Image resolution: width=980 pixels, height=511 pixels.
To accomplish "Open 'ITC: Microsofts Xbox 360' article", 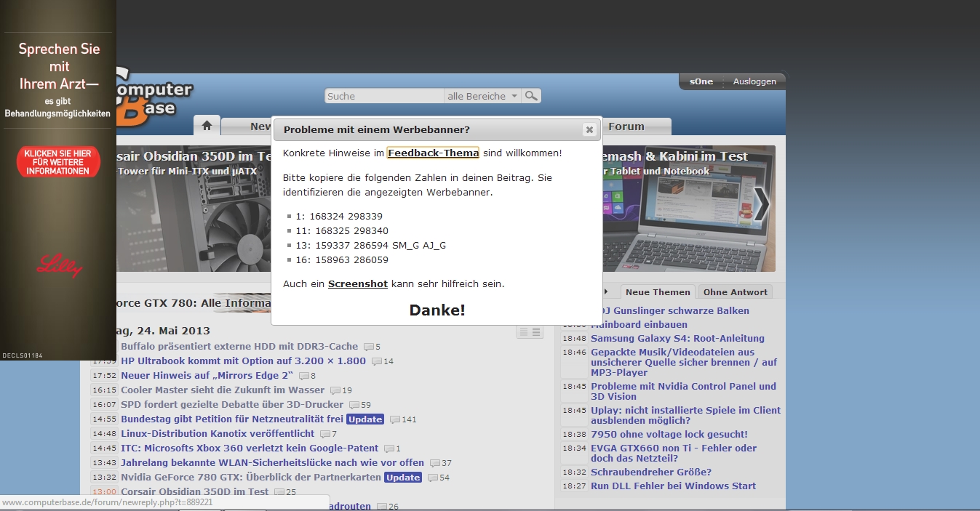I will click(x=250, y=448).
